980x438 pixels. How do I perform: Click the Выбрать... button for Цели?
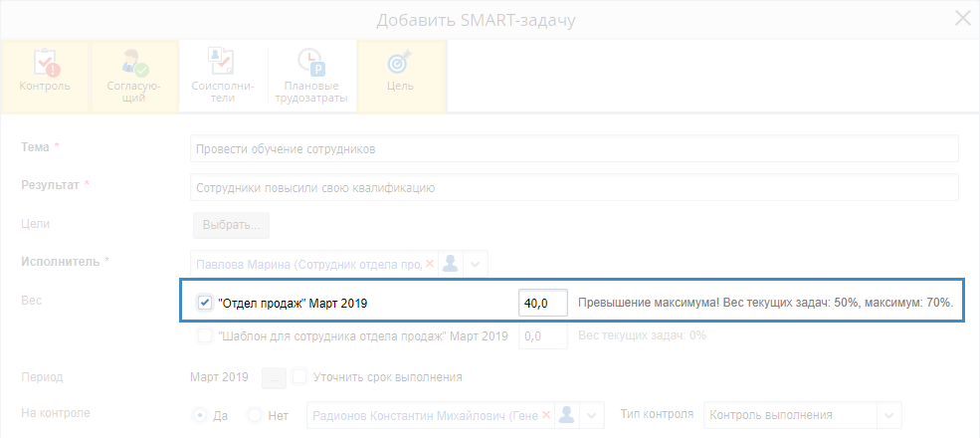tap(231, 225)
